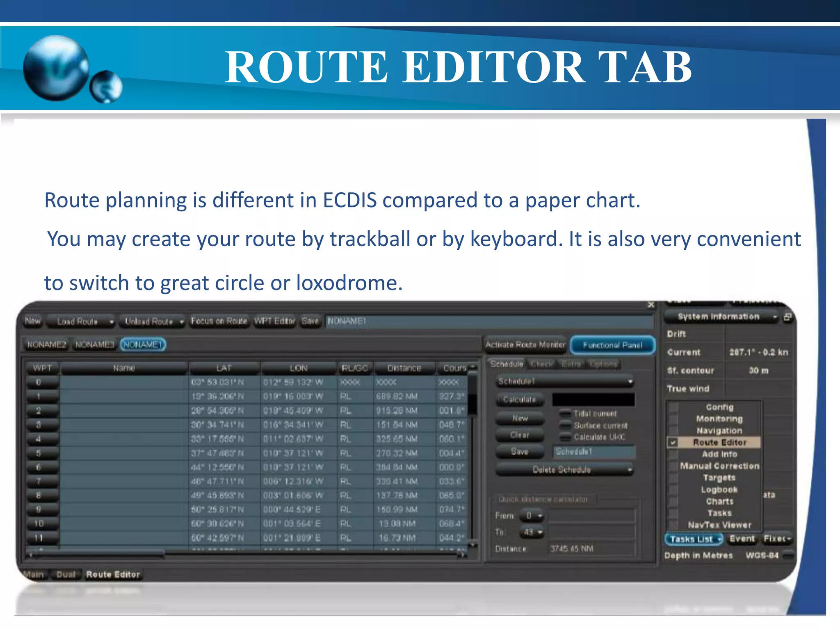This screenshot has width=840, height=630.
Task: Click the restore-window icon beside System Information
Action: point(787,317)
